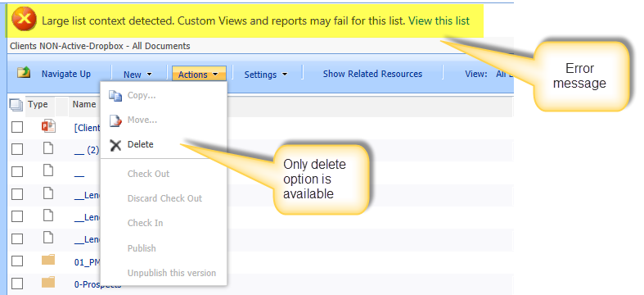Click the select-all stacked pages icon
Screen dimensions: 644x295
point(16,105)
